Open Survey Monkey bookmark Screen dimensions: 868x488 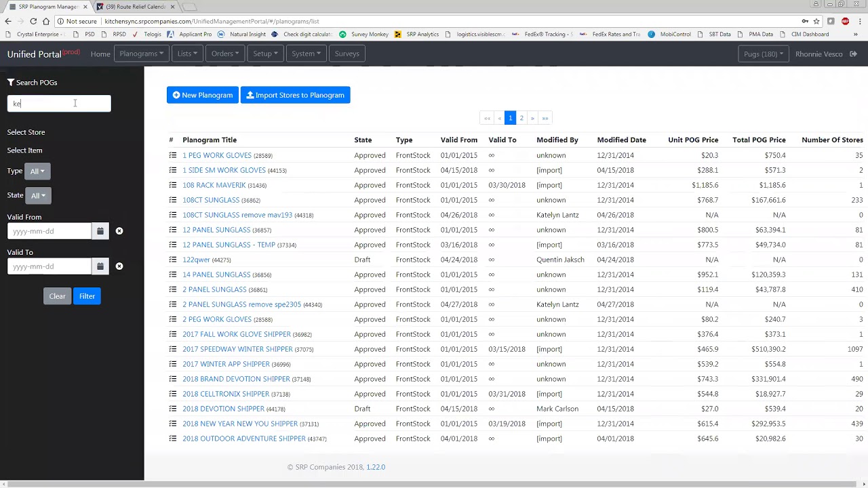(x=363, y=34)
